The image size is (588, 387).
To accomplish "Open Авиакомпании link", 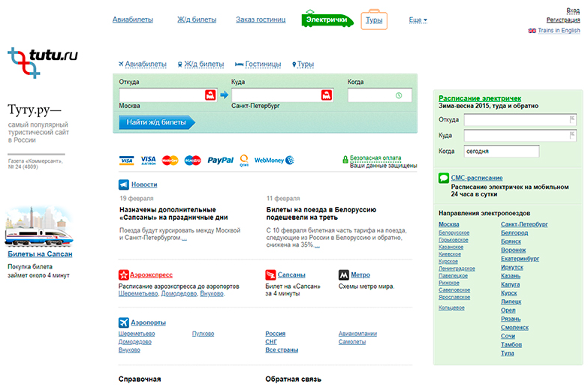I will (357, 334).
